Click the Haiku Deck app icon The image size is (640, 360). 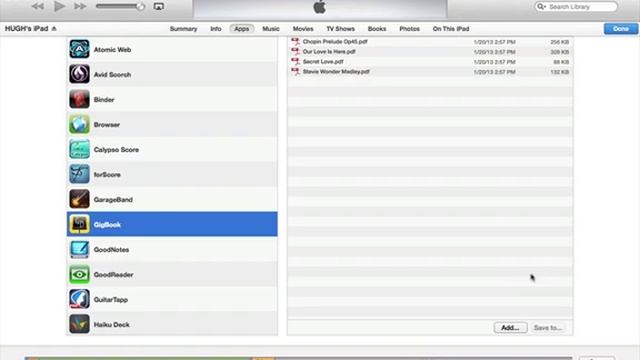click(79, 324)
